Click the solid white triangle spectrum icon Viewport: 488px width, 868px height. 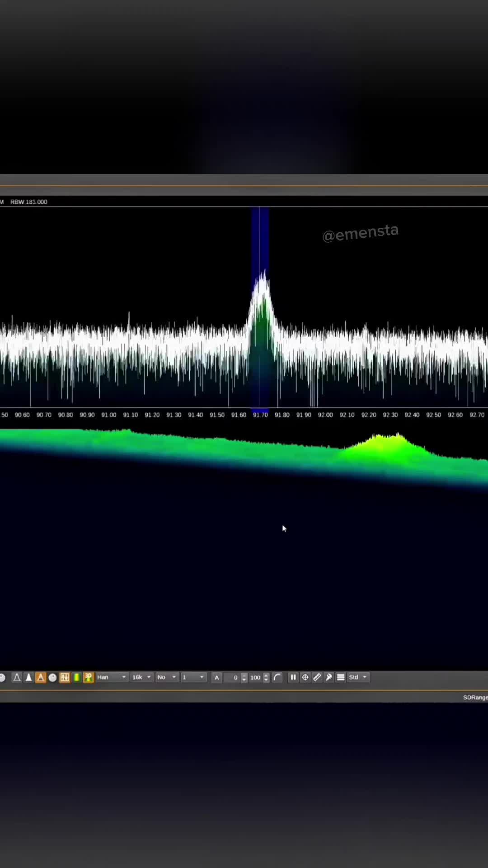28,677
